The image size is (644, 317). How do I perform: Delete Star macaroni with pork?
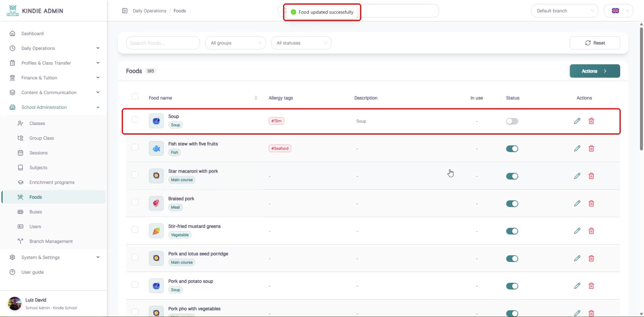click(x=591, y=176)
